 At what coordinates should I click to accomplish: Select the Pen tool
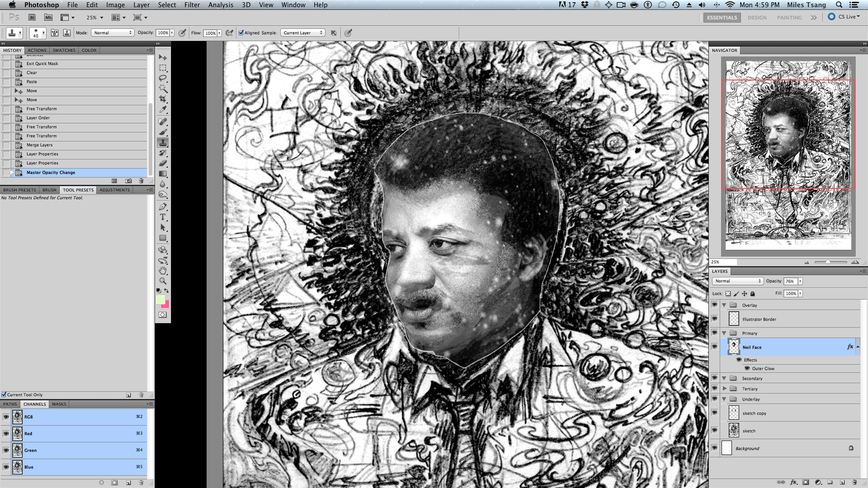pos(163,206)
